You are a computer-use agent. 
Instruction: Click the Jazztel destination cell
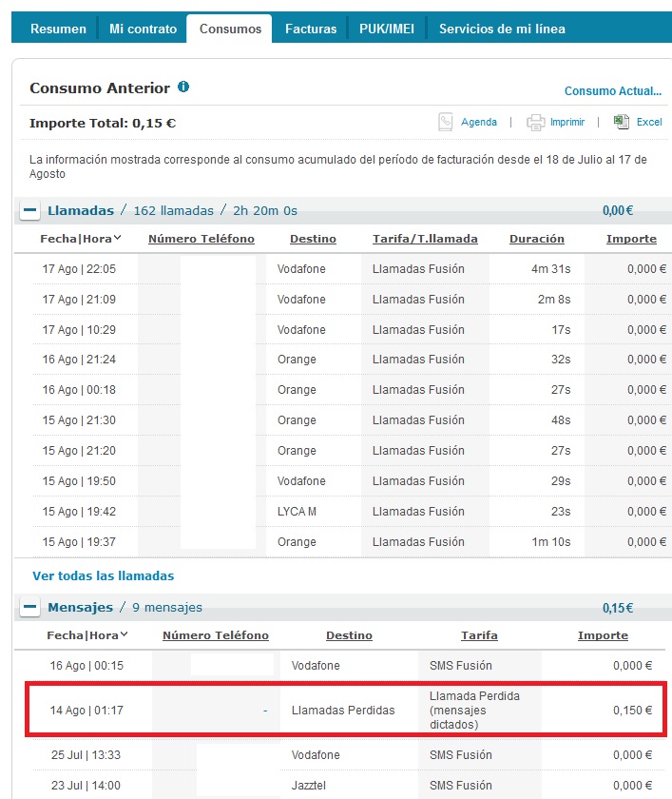(309, 786)
